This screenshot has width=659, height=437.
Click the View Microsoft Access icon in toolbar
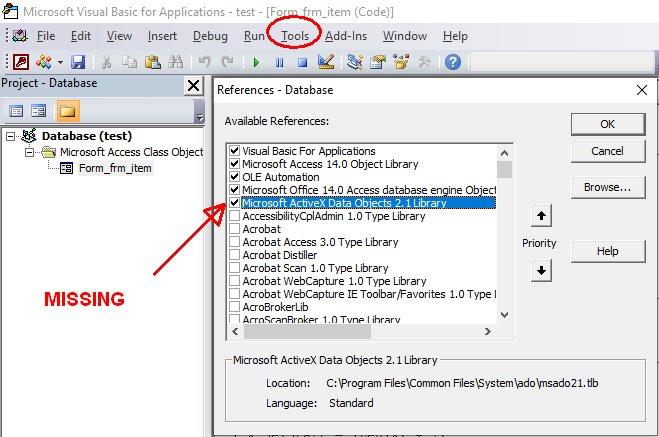point(21,62)
